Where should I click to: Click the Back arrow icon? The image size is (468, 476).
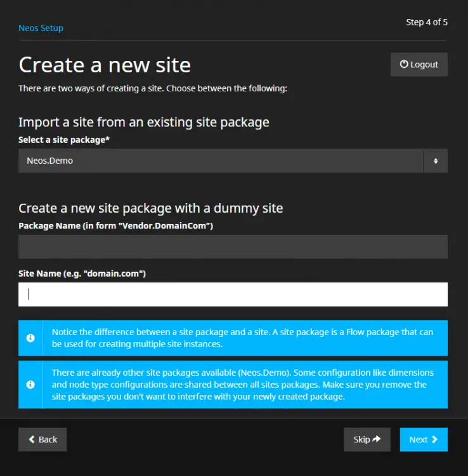(x=32, y=439)
